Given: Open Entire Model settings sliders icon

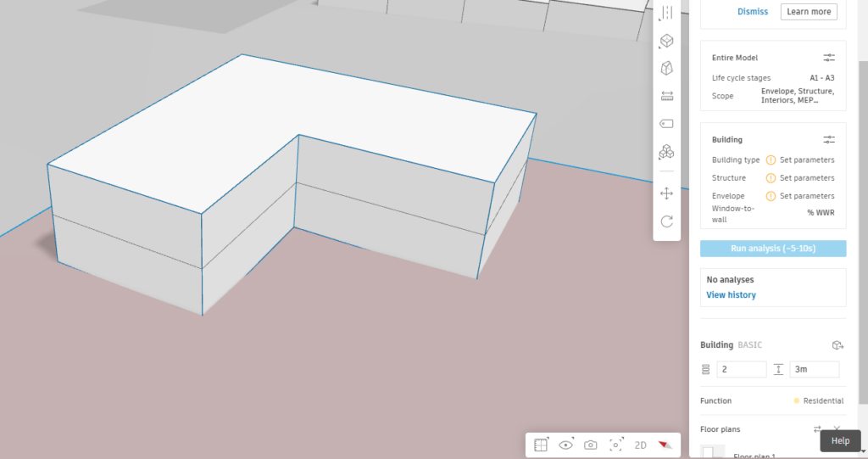Looking at the screenshot, I should [x=829, y=58].
